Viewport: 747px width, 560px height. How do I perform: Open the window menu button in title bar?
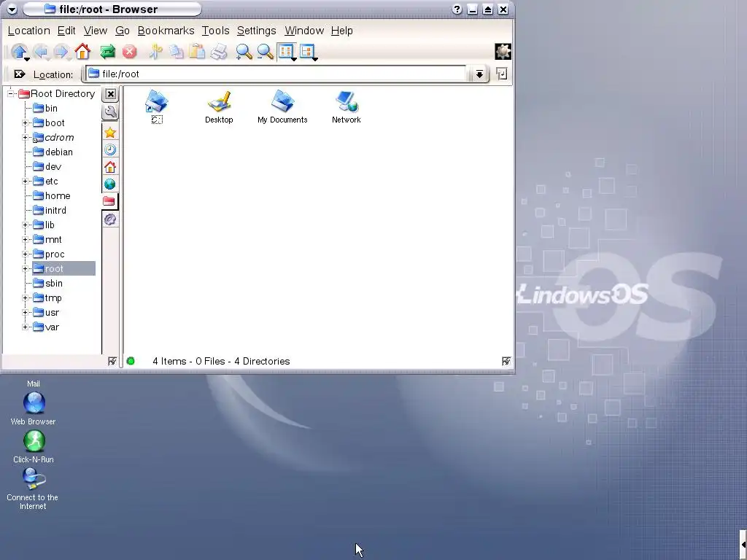tap(12, 9)
